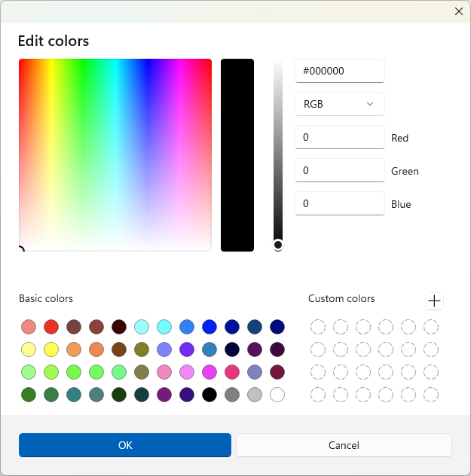Choose the dark gray basic color swatch
This screenshot has width=471, height=476.
click(232, 395)
